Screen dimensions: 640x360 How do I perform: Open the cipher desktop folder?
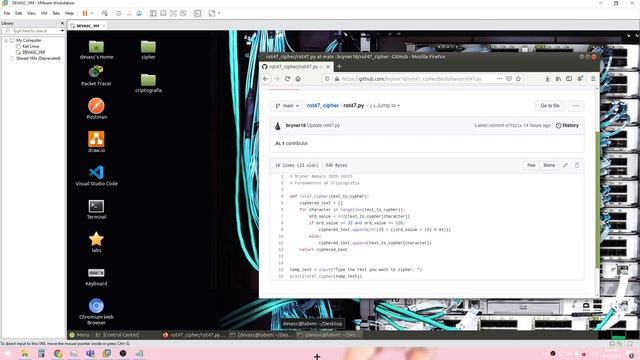click(148, 50)
